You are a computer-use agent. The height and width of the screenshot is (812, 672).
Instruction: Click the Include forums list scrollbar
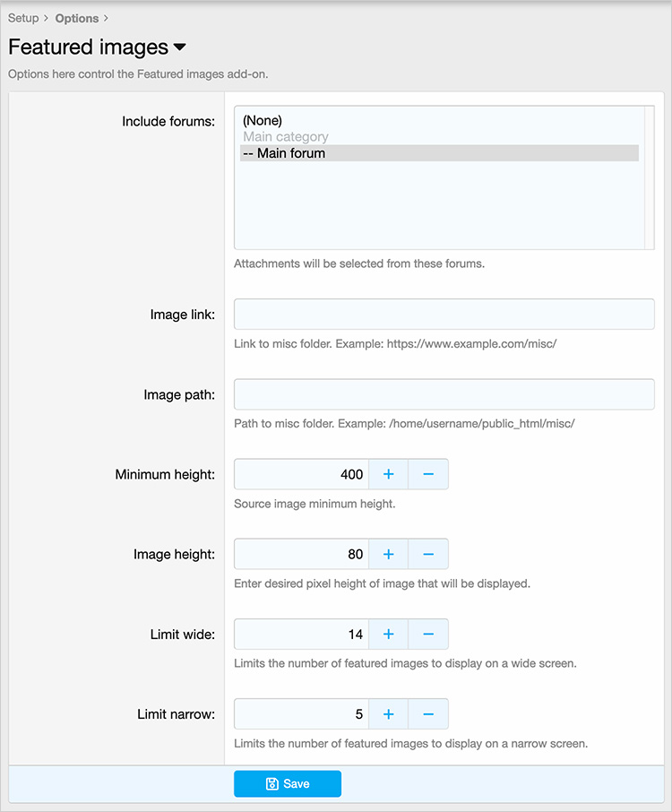(649, 177)
